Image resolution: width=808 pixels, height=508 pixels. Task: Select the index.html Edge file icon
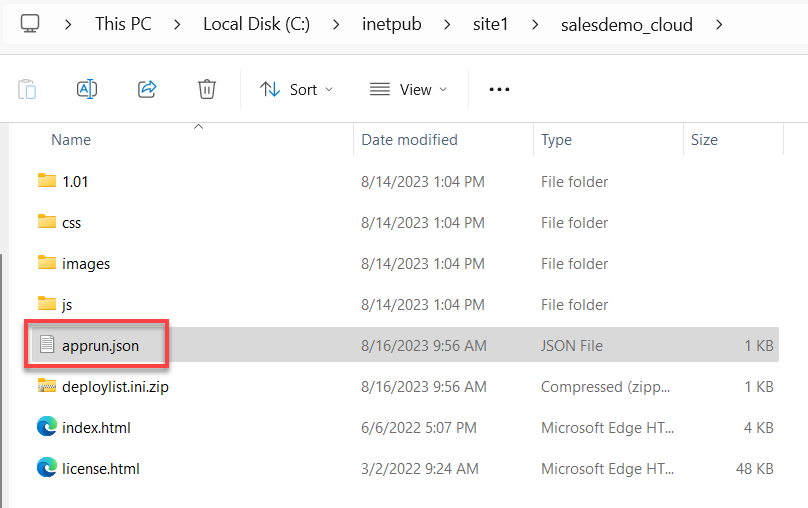(x=47, y=427)
